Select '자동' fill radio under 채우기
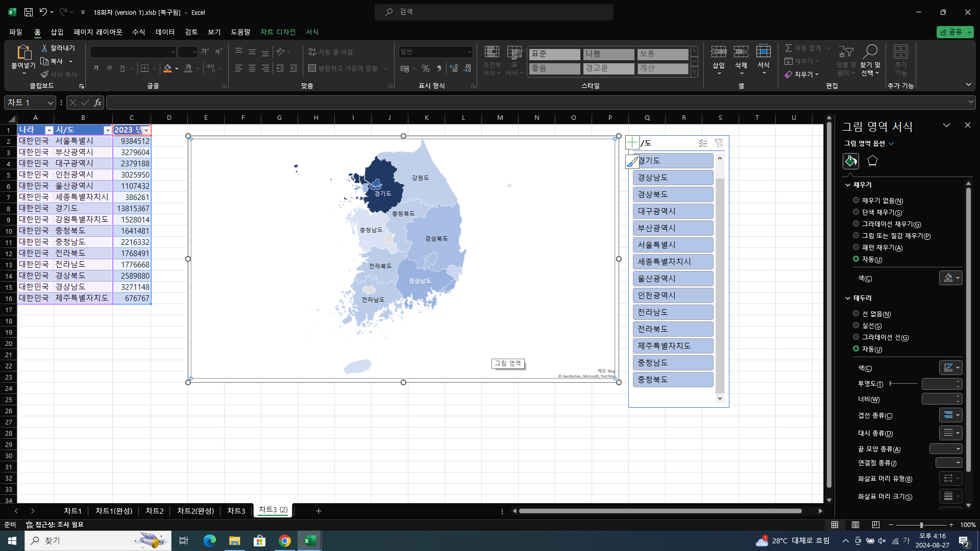This screenshot has width=980, height=551. [x=856, y=259]
